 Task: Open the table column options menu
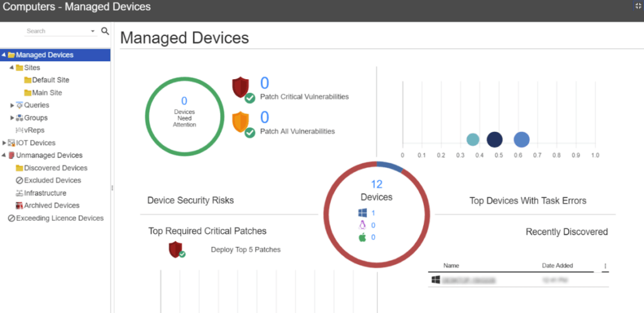(x=605, y=266)
